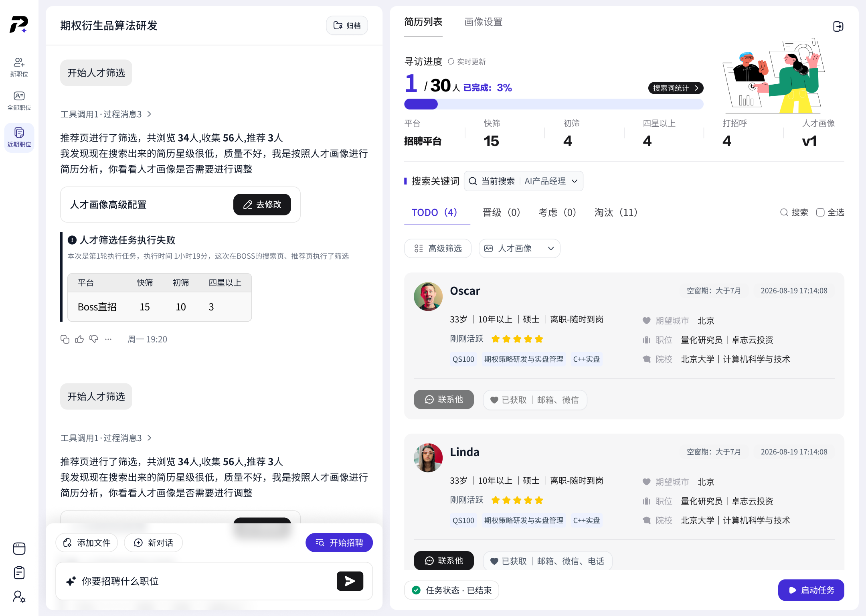Select the 考虑 (0) tab
Image resolution: width=866 pixels, height=616 pixels.
pyautogui.click(x=557, y=213)
